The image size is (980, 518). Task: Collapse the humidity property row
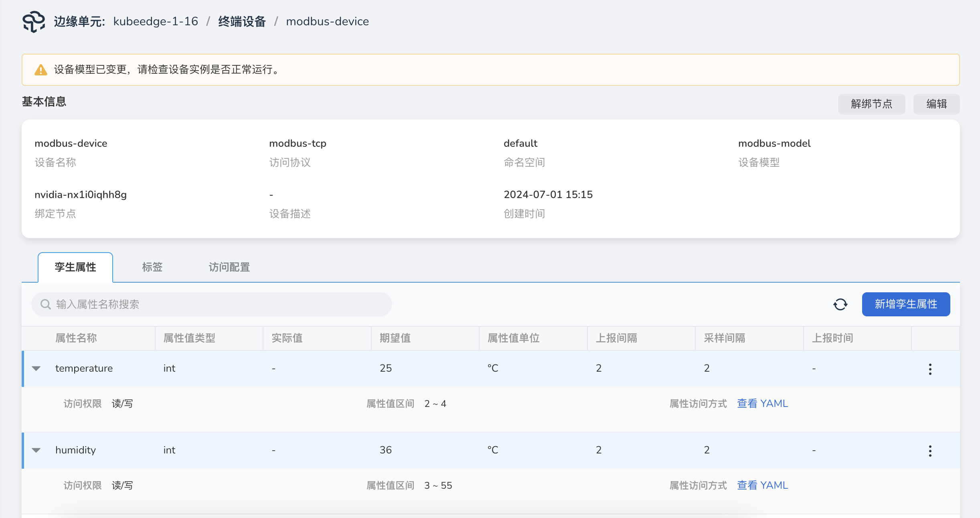click(36, 450)
